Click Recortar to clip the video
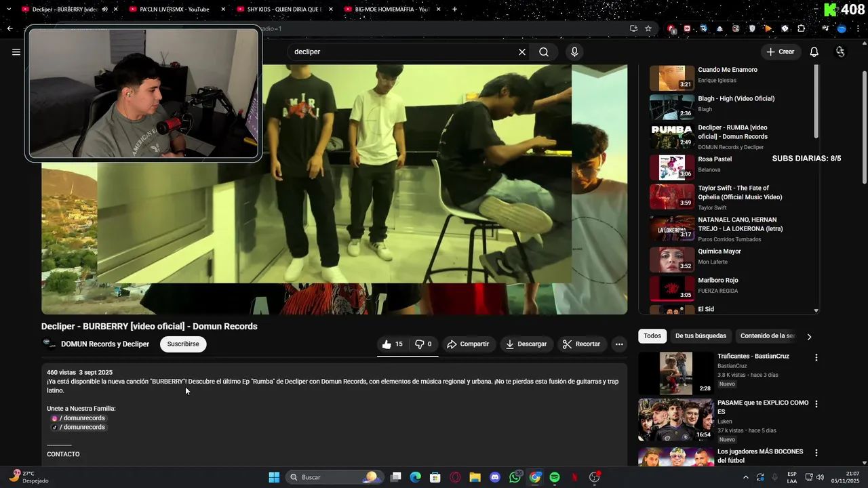Viewport: 868px width, 488px height. (x=581, y=344)
